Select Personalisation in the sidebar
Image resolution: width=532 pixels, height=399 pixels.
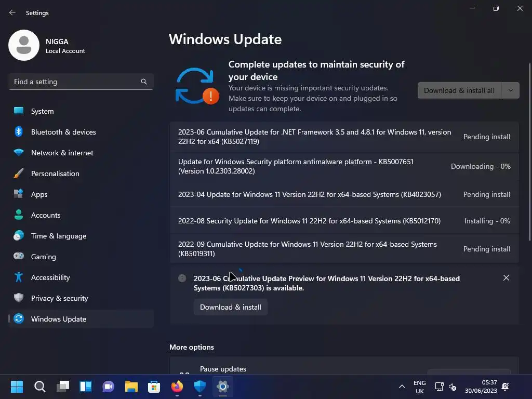coord(81,174)
